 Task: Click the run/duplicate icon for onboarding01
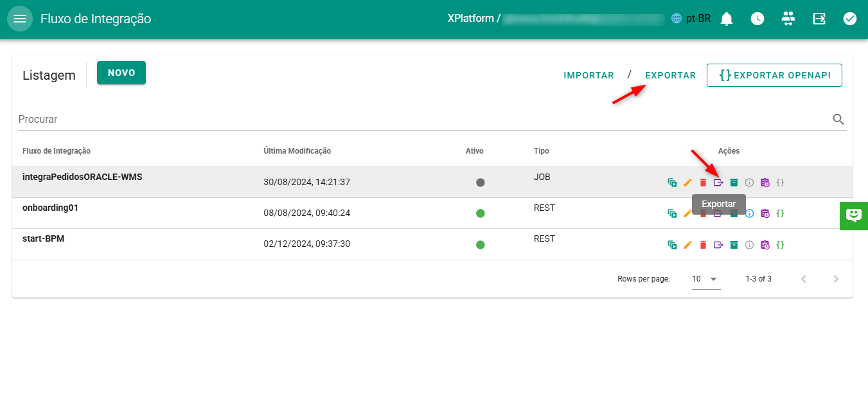click(672, 213)
